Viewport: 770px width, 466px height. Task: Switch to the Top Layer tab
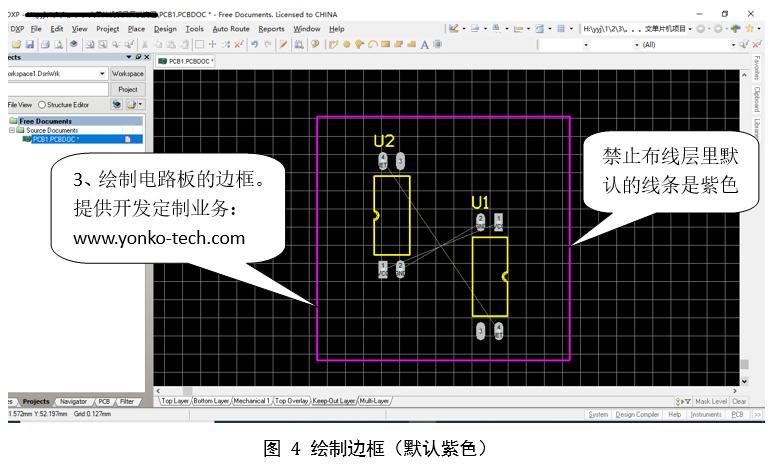(x=174, y=401)
